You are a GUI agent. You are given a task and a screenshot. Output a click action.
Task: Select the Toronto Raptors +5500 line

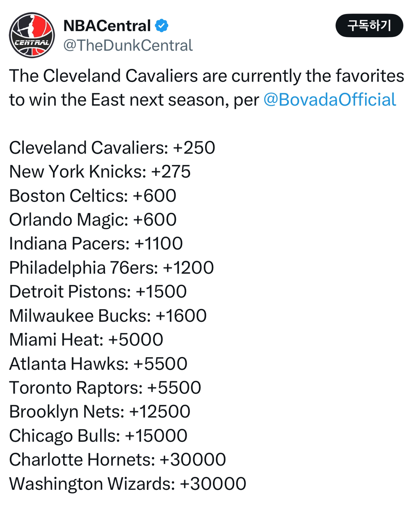coord(105,388)
